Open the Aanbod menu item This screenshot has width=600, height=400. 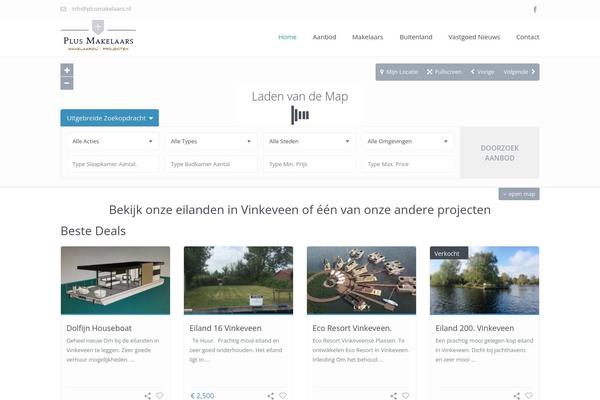click(324, 37)
